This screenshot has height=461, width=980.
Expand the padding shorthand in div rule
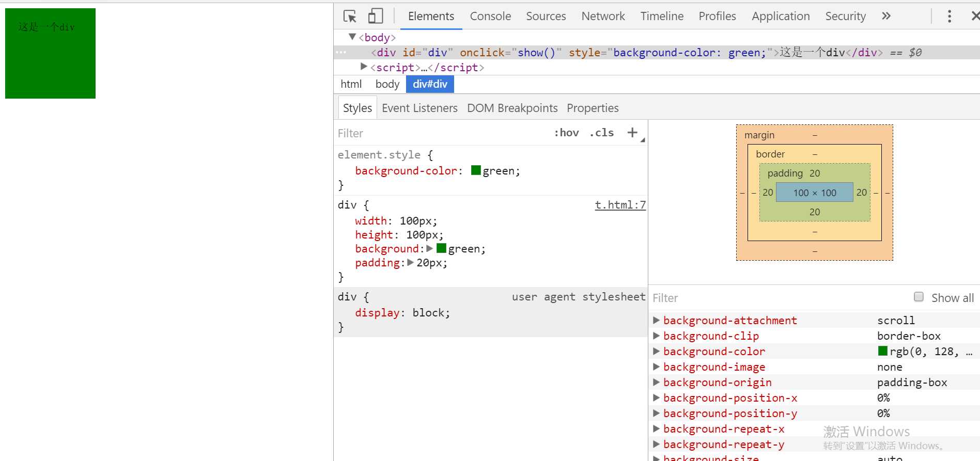410,262
